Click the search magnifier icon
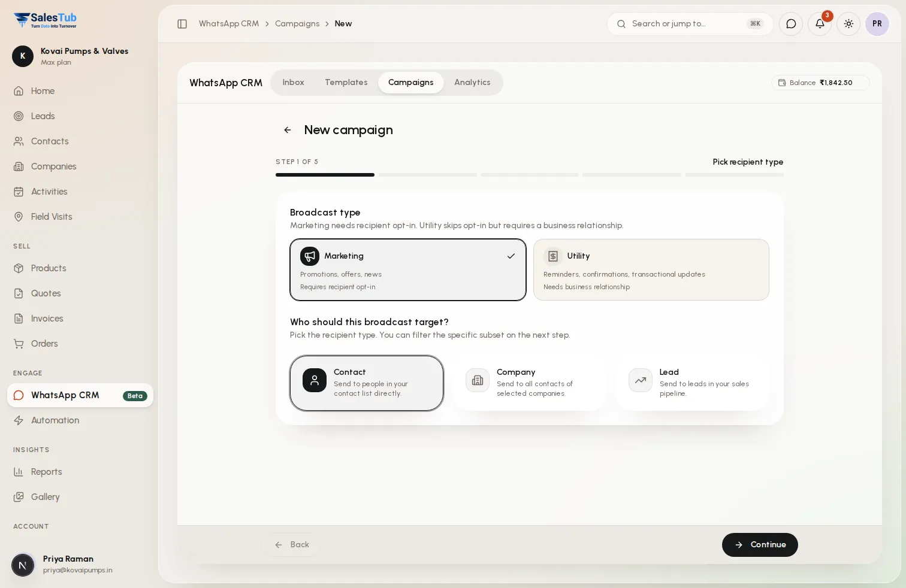This screenshot has width=906, height=588. click(x=621, y=24)
